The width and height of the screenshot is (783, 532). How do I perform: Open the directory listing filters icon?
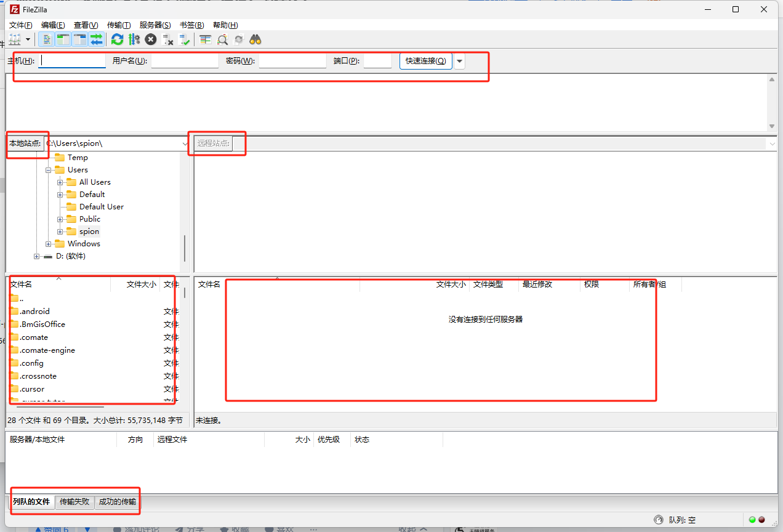pyautogui.click(x=206, y=39)
